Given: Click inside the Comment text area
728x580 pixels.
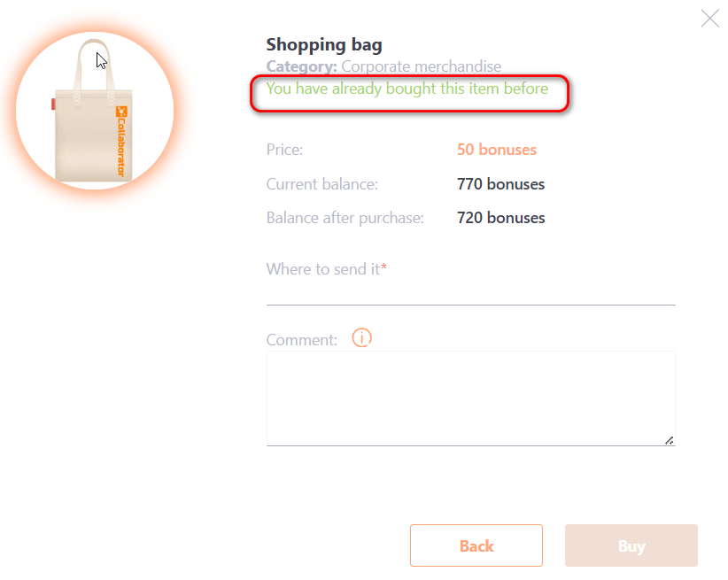Looking at the screenshot, I should point(470,398).
